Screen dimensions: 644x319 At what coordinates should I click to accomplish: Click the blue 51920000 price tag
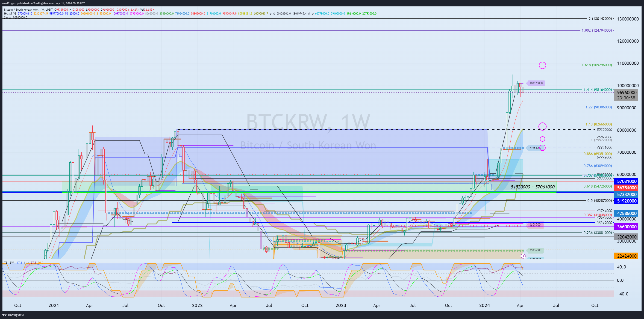tap(627, 201)
